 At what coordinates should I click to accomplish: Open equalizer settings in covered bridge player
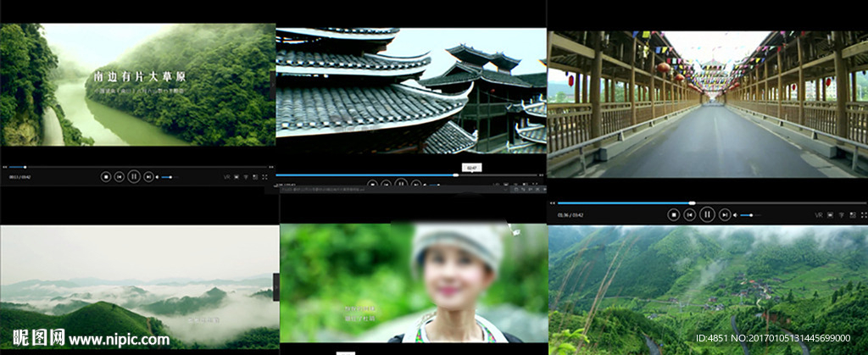842,215
